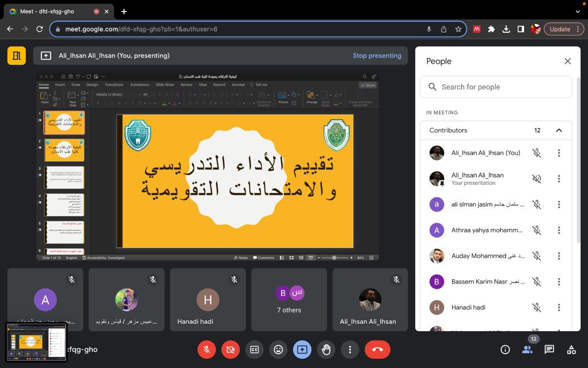
Task: Open more options for Bassem Karim Nasr
Action: pyautogui.click(x=559, y=282)
